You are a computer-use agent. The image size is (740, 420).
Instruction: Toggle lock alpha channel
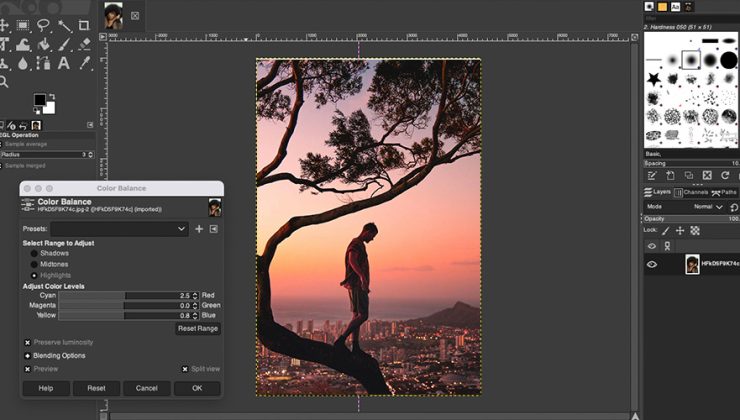695,231
